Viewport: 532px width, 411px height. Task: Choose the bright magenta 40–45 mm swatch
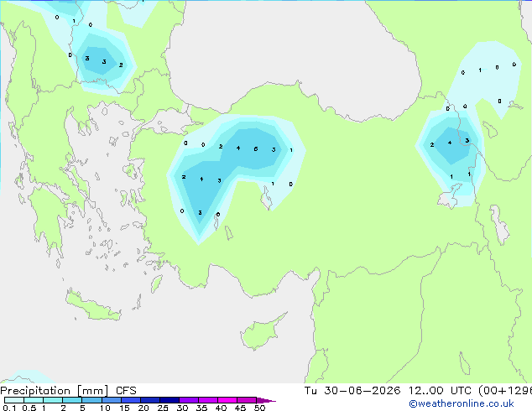click(x=227, y=400)
